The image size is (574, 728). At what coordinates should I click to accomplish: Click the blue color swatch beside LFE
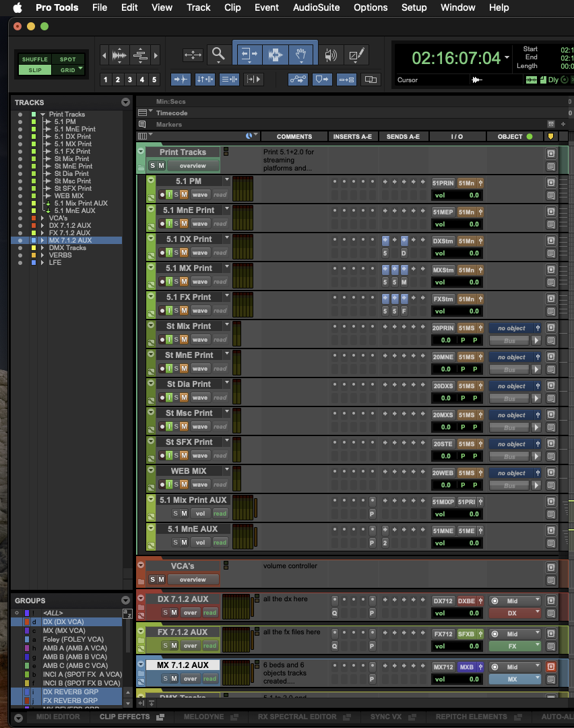[34, 263]
